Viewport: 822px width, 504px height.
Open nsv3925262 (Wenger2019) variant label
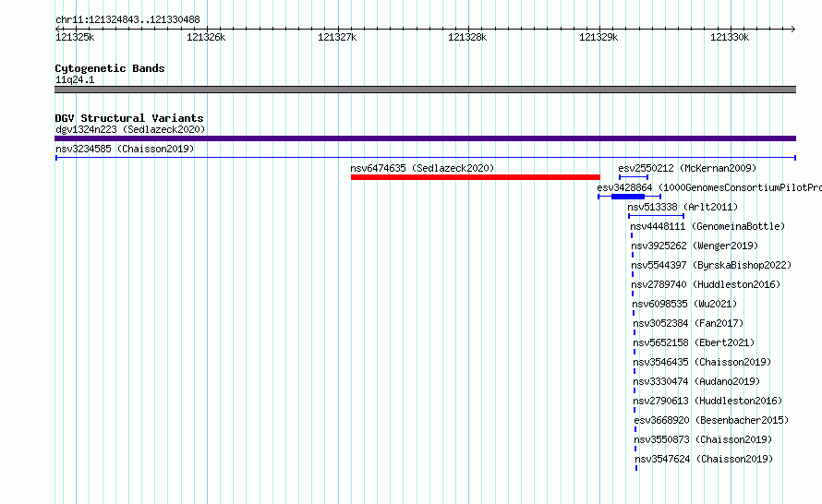click(695, 246)
